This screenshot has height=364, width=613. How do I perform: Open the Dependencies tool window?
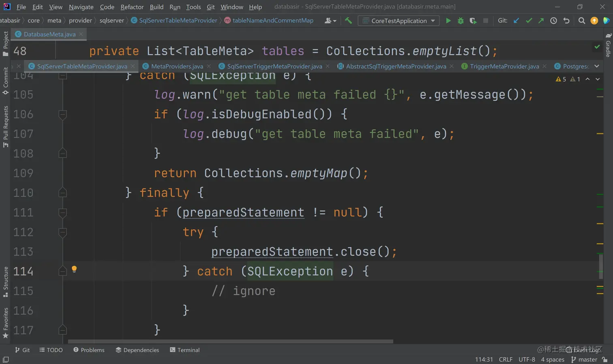pyautogui.click(x=137, y=350)
